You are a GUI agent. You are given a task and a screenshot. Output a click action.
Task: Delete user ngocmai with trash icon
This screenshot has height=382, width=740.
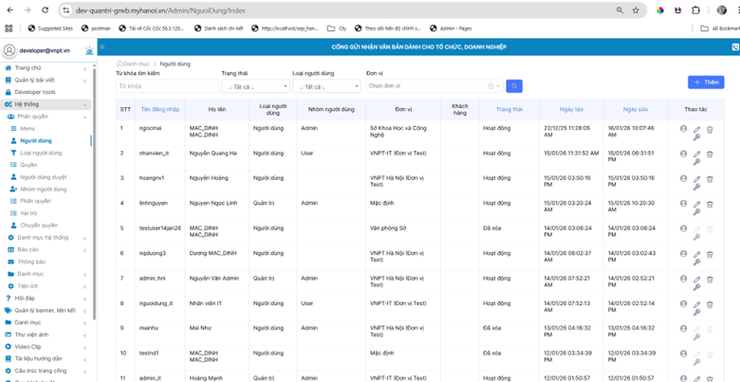pyautogui.click(x=709, y=129)
